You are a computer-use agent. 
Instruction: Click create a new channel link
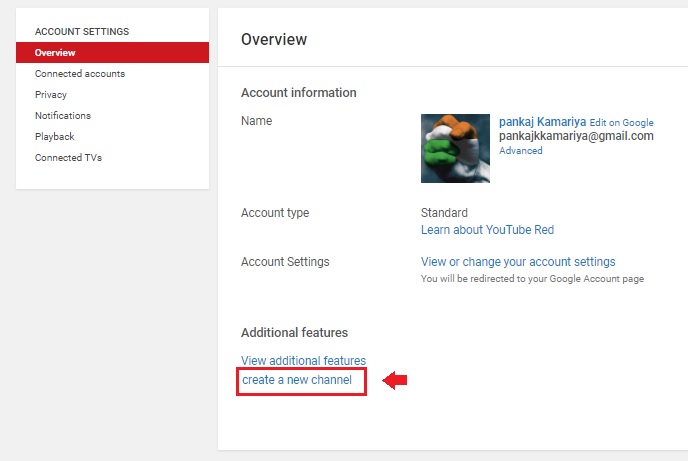[x=297, y=380]
